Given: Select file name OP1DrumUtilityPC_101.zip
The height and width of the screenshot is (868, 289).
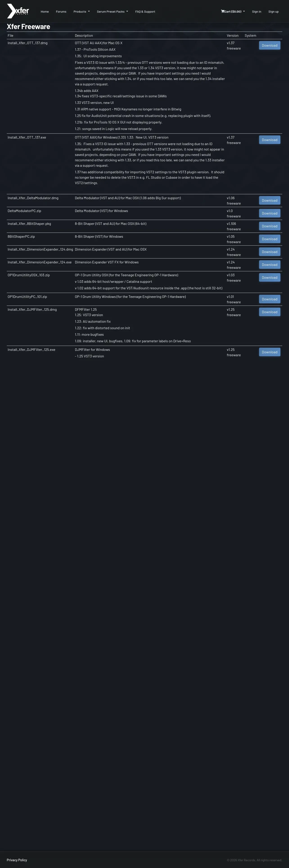Looking at the screenshot, I should pos(27,297).
